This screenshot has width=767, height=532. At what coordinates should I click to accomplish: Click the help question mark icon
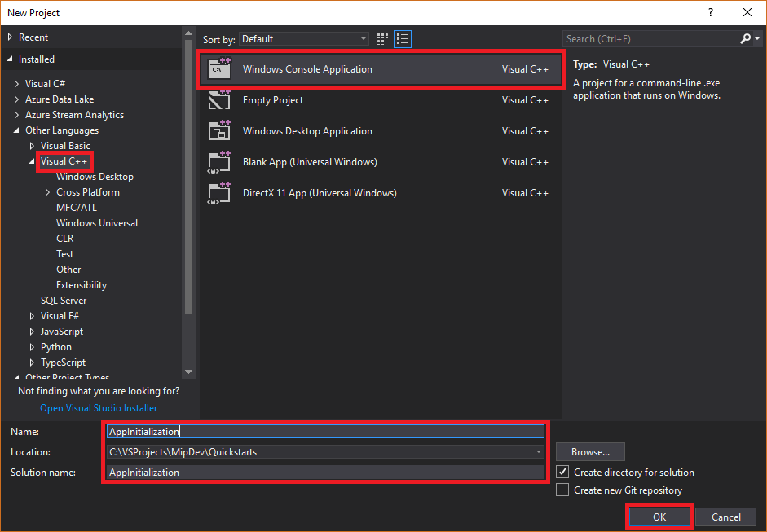[x=710, y=12]
